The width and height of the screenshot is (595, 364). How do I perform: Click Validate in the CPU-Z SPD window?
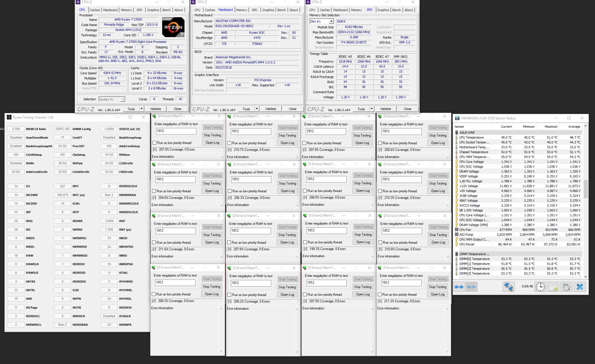[x=385, y=109]
